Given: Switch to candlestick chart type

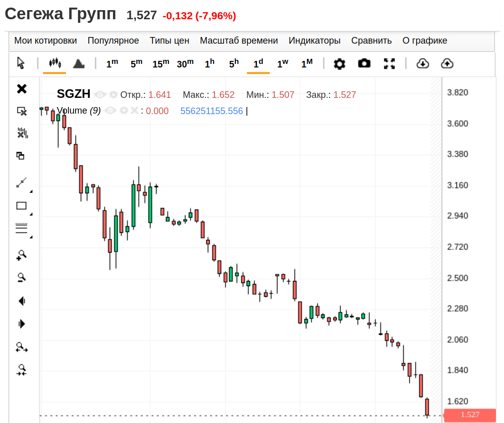Looking at the screenshot, I should pyautogui.click(x=55, y=63).
